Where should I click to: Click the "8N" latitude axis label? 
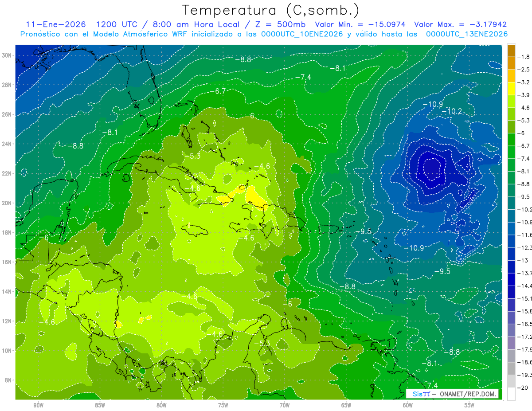[x=9, y=380]
